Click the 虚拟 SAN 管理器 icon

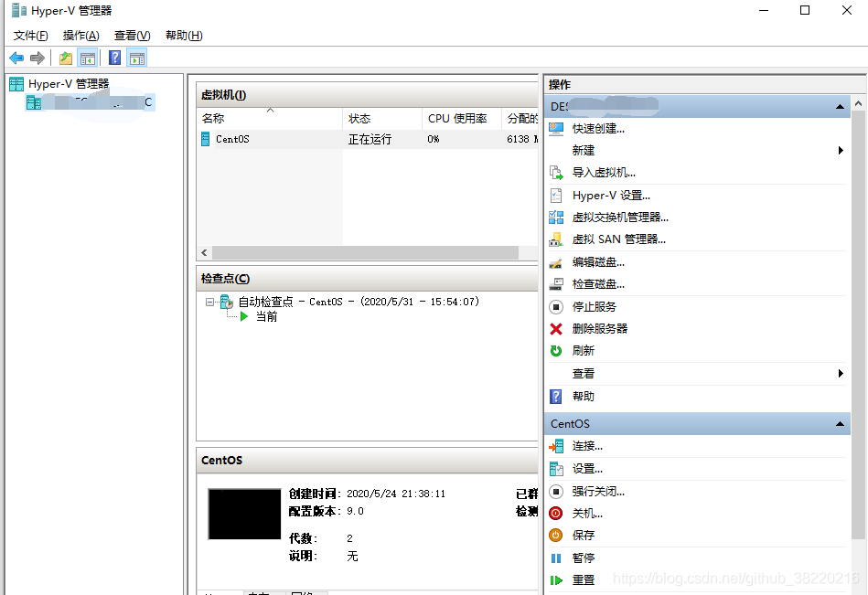pos(556,239)
